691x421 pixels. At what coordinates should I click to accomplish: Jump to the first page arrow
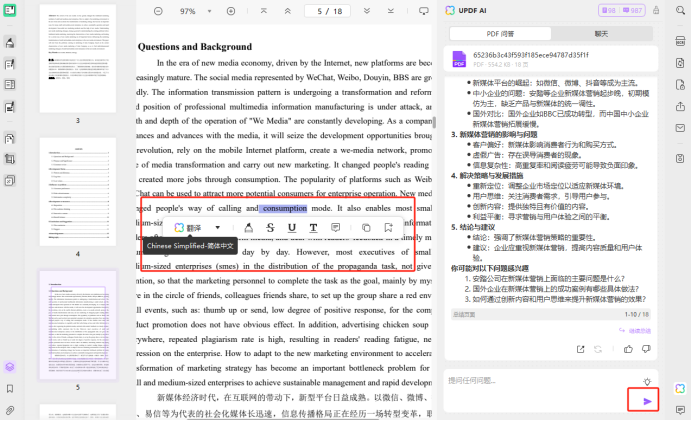pyautogui.click(x=264, y=11)
